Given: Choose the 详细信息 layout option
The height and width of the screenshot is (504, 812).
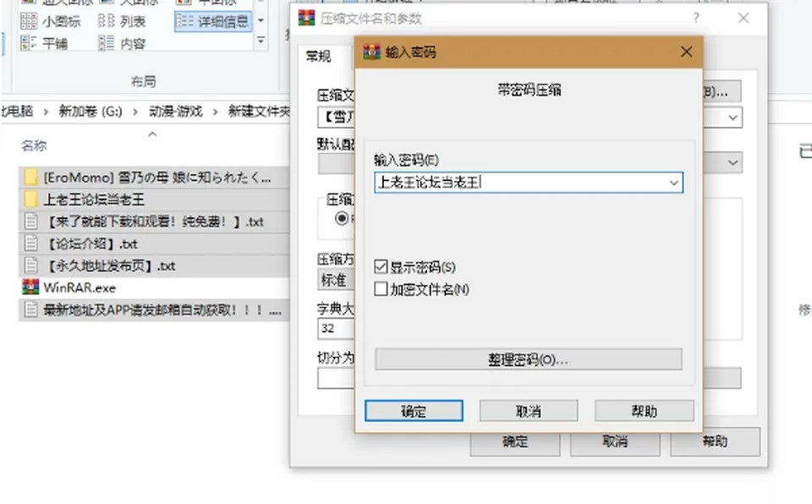Looking at the screenshot, I should [213, 21].
